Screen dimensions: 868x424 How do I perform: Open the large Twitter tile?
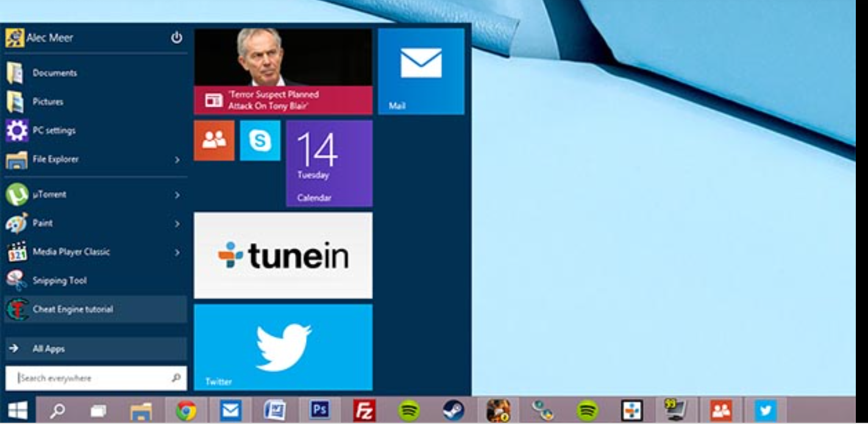pos(283,347)
